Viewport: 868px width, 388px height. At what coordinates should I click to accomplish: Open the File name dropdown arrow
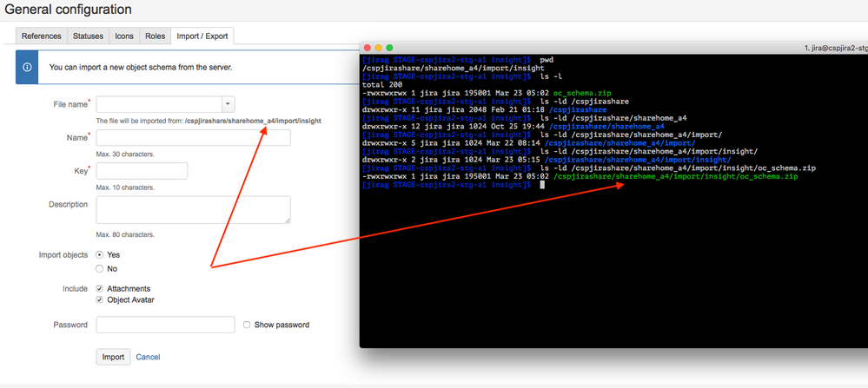tap(229, 104)
